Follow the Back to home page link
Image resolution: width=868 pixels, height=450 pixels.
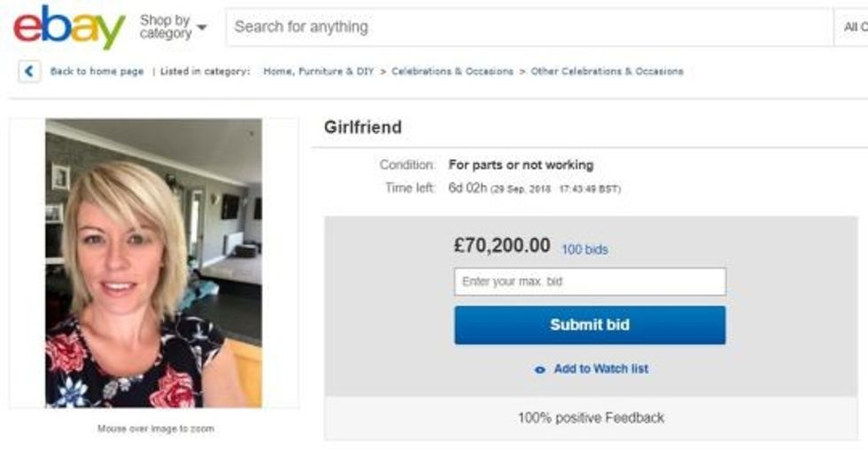coord(97,72)
